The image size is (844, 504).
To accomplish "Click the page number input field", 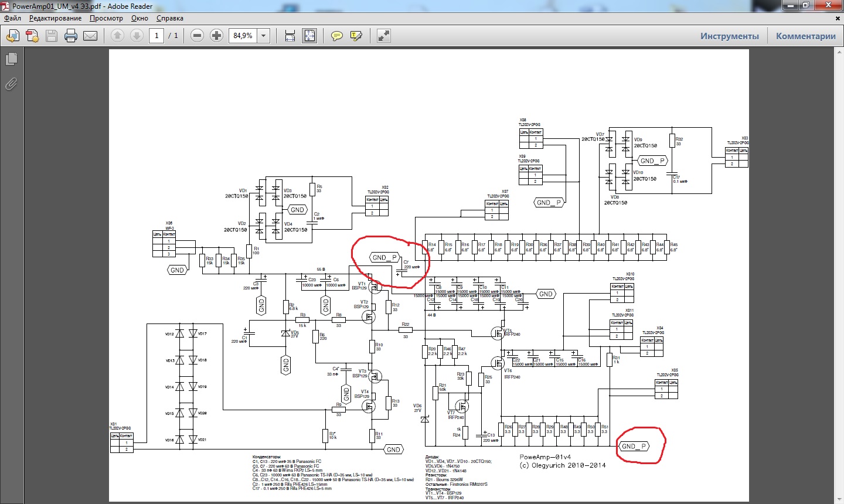I will (x=156, y=36).
